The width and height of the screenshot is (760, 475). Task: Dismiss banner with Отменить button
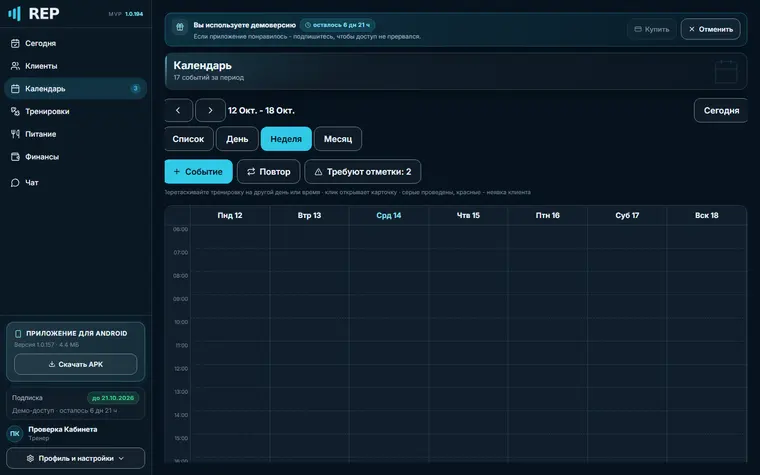pos(711,29)
